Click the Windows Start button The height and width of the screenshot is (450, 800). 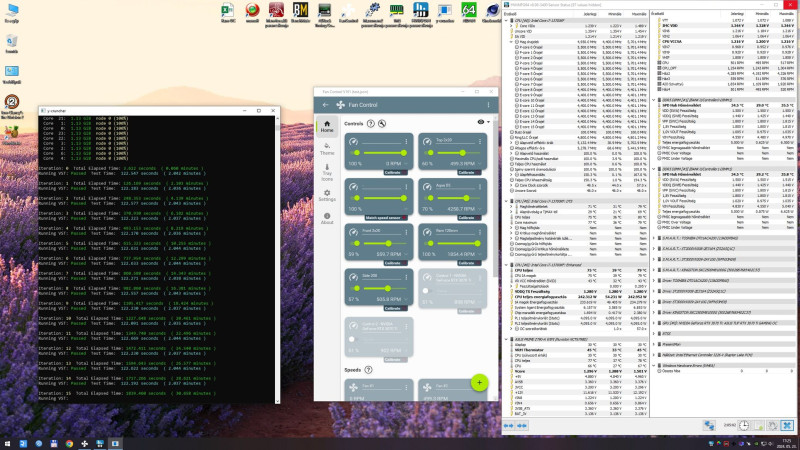click(x=7, y=444)
